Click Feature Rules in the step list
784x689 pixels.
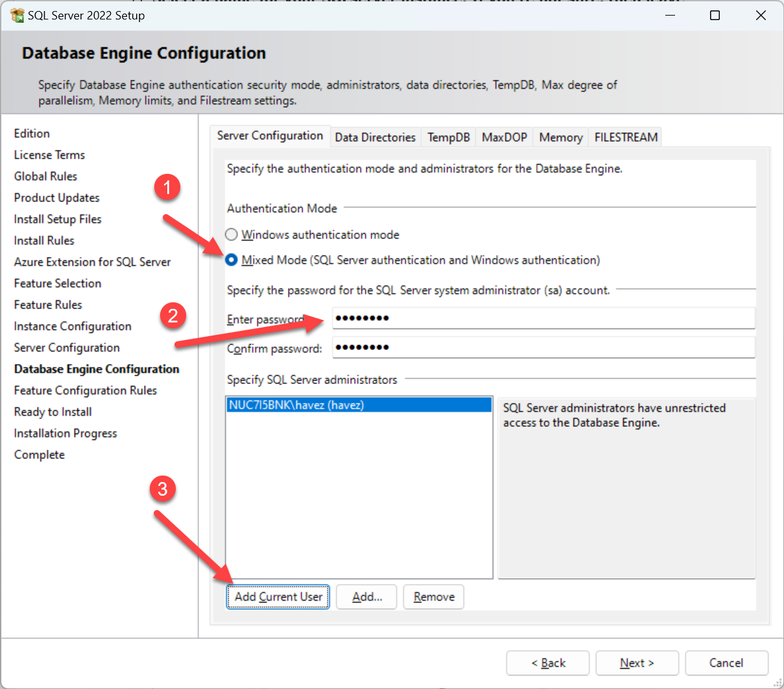click(48, 305)
